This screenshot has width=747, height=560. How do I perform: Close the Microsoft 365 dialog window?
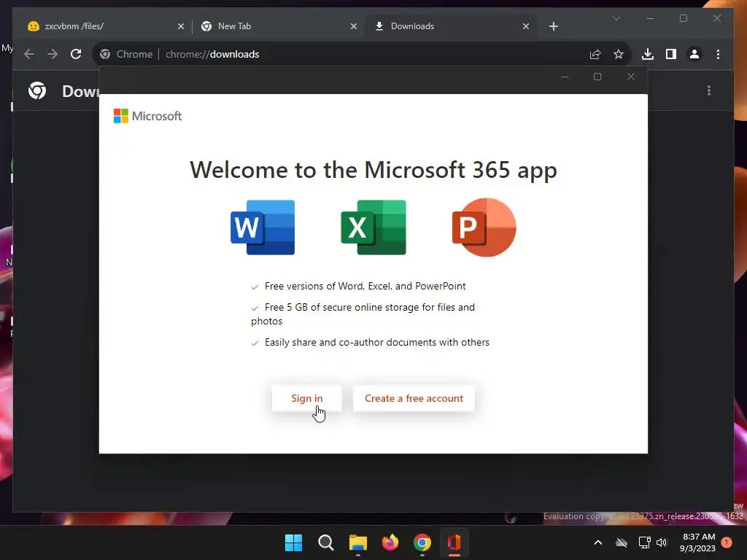pyautogui.click(x=631, y=77)
